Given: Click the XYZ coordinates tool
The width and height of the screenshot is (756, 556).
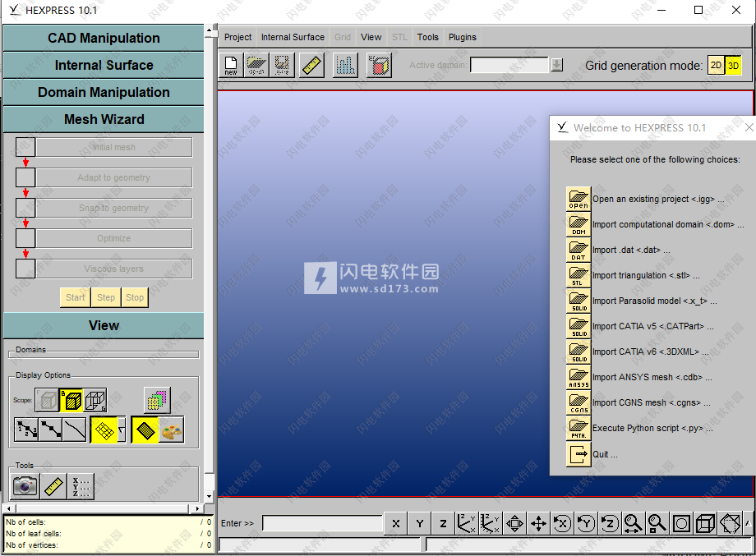Looking at the screenshot, I should (81, 485).
